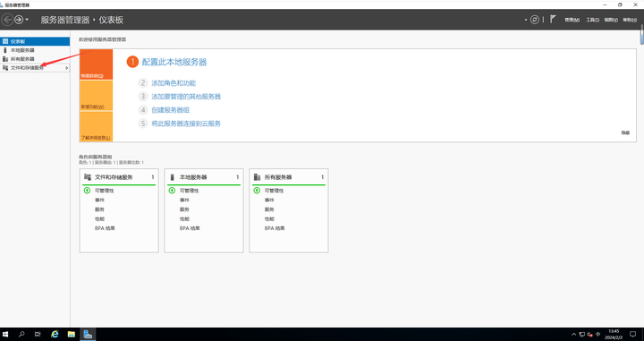Click 性能 in 本地服务器 tile
644x341 pixels.
pos(184,219)
